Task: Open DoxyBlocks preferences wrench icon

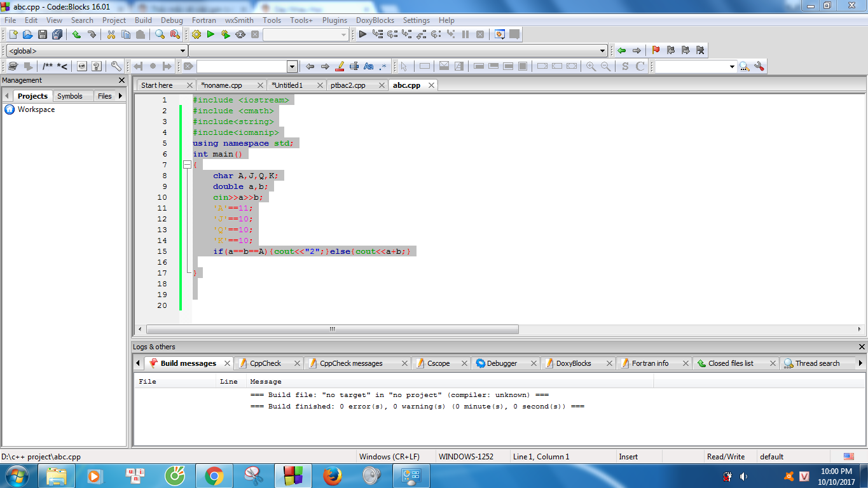Action: click(116, 66)
